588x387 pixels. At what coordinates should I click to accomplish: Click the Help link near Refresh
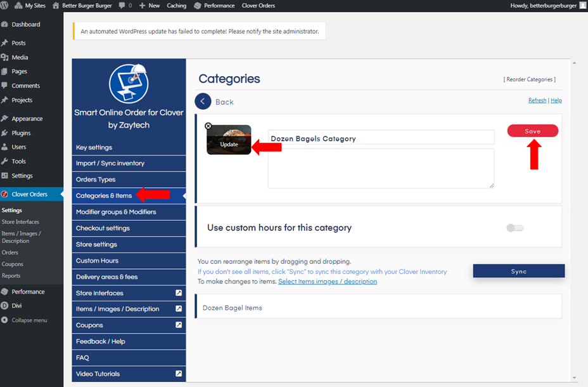(556, 100)
